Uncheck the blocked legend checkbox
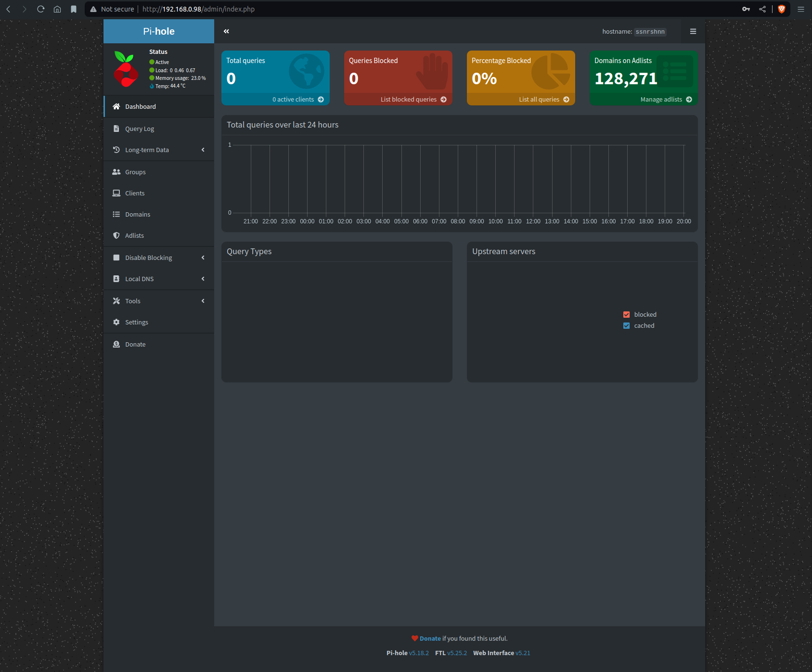The width and height of the screenshot is (812, 672). click(626, 314)
